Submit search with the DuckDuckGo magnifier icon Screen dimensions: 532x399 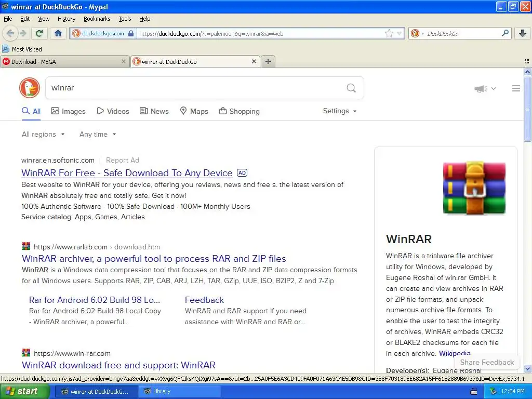(351, 88)
